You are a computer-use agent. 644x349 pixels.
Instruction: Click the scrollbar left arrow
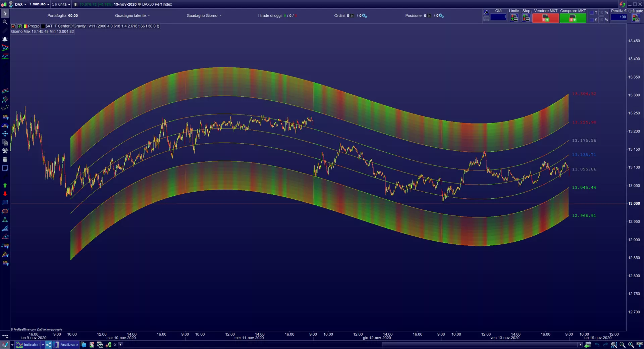pyautogui.click(x=120, y=345)
